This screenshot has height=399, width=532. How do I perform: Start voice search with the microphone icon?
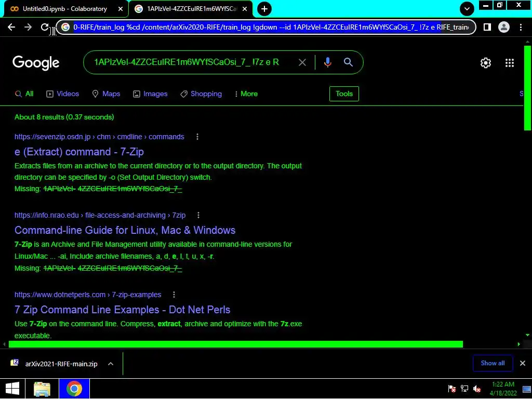[327, 62]
